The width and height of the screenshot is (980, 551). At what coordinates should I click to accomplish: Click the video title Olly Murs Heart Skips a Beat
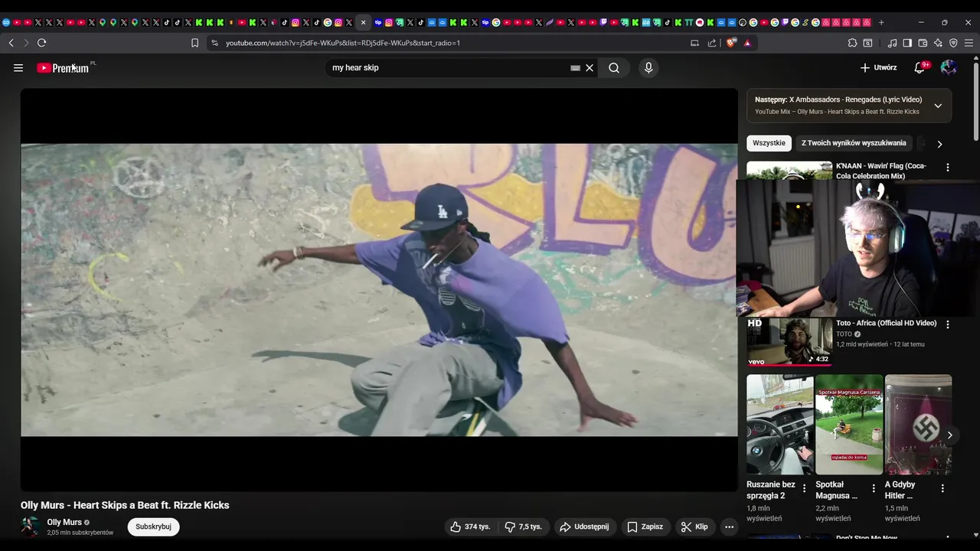click(125, 505)
